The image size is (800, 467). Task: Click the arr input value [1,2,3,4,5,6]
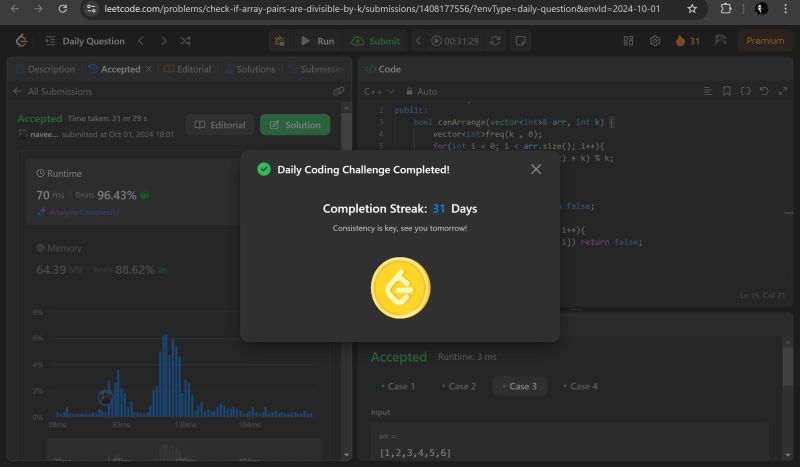point(415,453)
